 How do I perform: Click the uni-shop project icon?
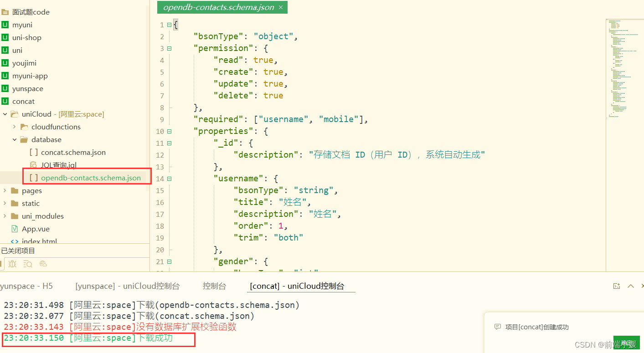coord(5,37)
